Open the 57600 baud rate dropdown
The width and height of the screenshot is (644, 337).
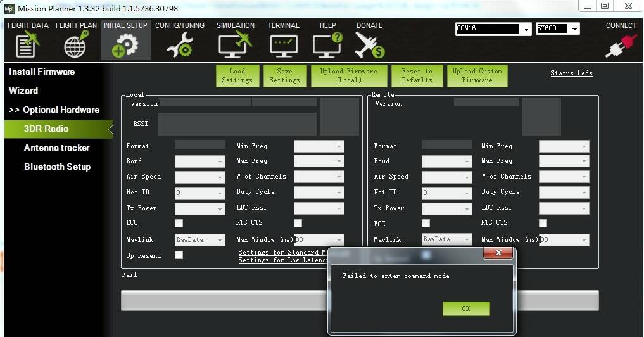pos(574,29)
